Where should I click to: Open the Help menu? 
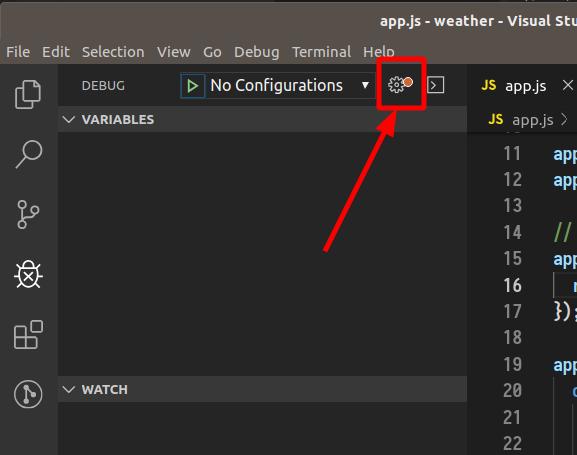pos(379,52)
